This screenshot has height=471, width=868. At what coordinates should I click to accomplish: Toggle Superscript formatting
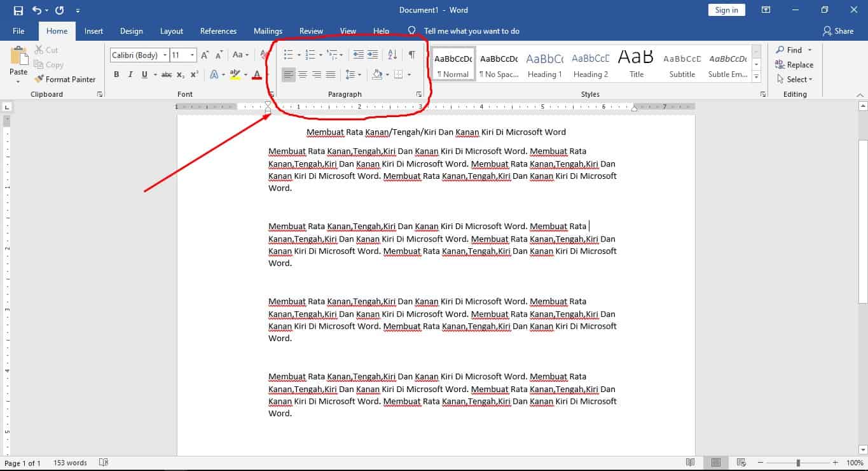[195, 74]
